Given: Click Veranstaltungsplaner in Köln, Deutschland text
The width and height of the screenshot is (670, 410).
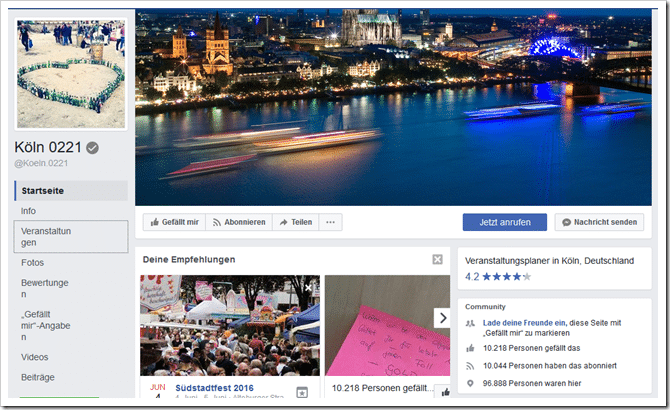Looking at the screenshot, I should coord(550,261).
